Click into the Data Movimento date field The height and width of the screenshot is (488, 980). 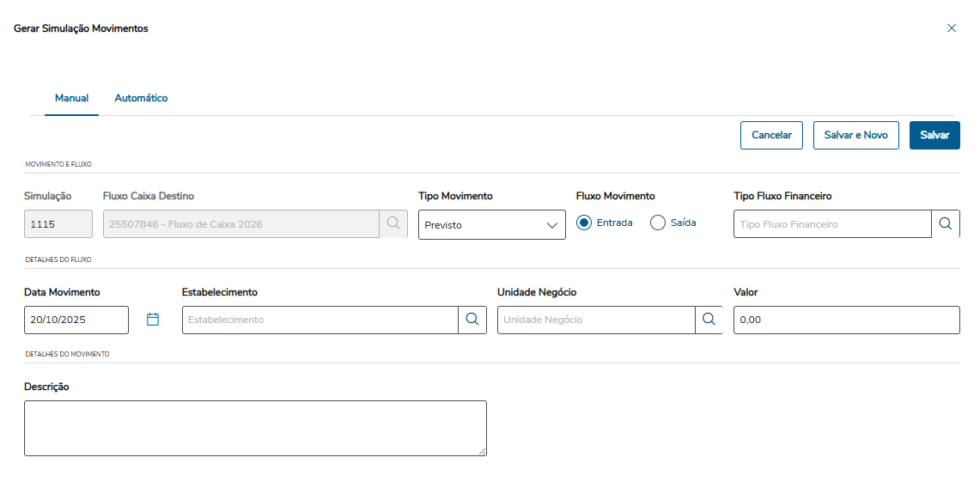[x=76, y=320]
